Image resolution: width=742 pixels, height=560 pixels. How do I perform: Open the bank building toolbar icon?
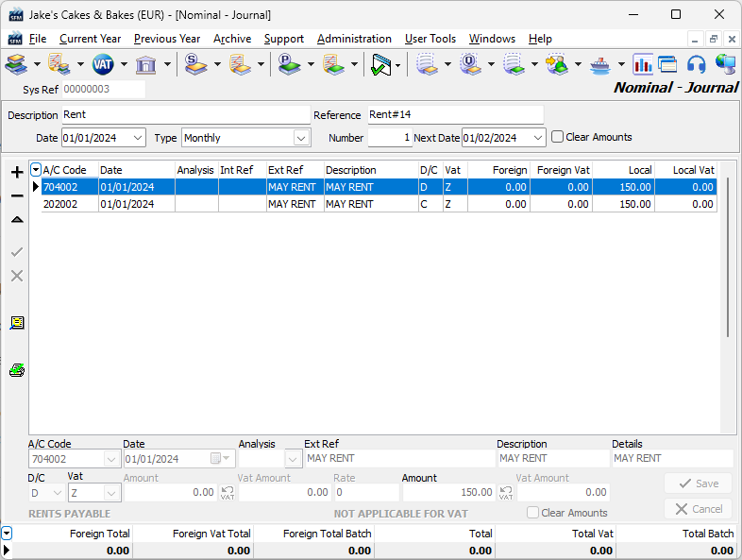tap(145, 64)
